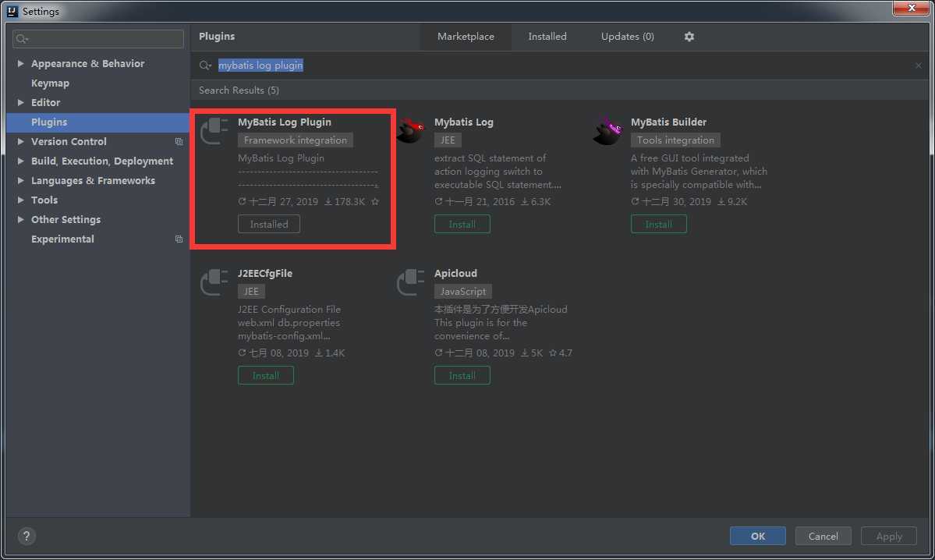
Task: Expand Version Control settings
Action: (21, 141)
